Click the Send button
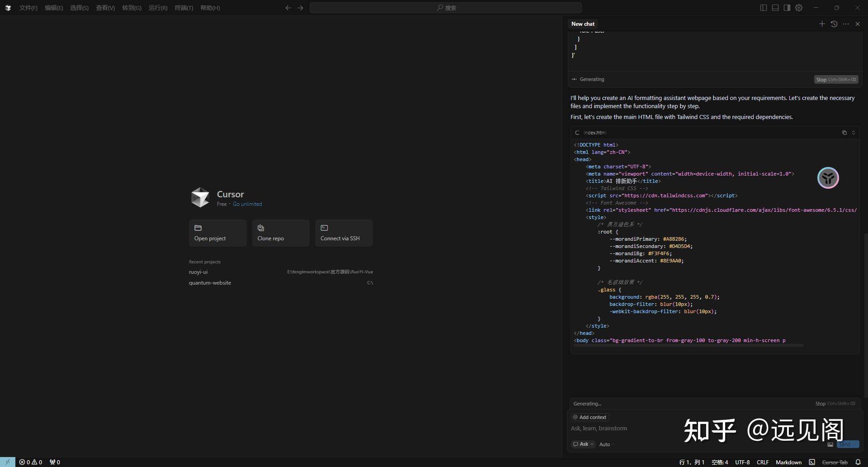The height and width of the screenshot is (467, 868). [847, 444]
